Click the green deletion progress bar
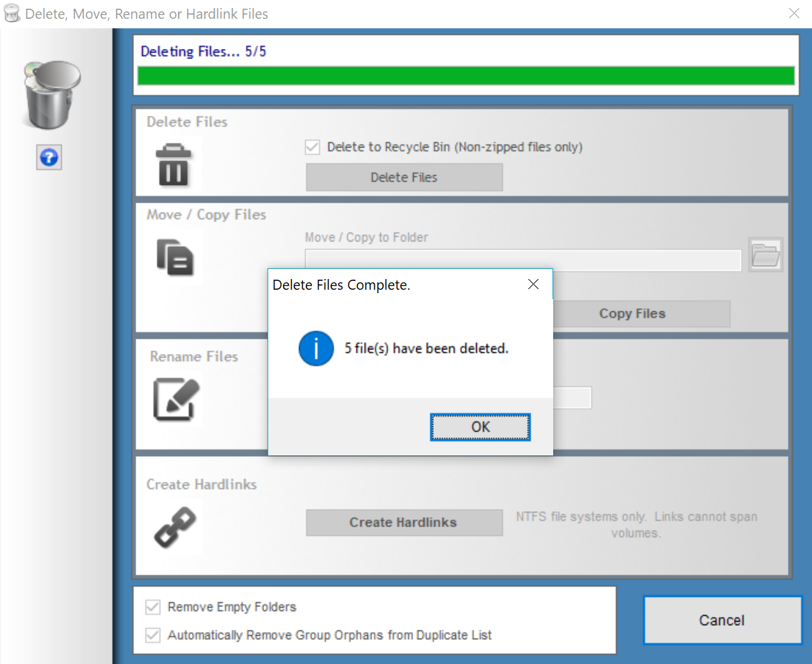The width and height of the screenshot is (812, 664). 465,76
